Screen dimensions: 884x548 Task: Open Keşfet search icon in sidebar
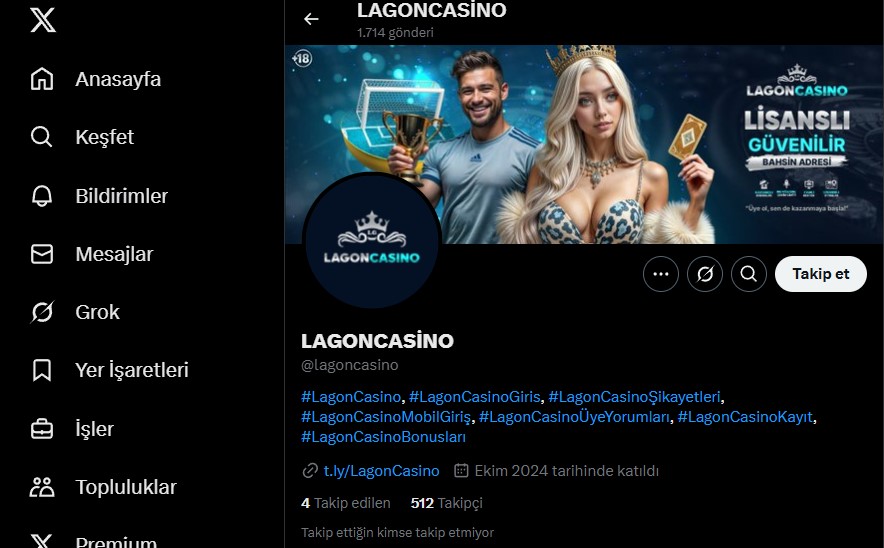(42, 137)
